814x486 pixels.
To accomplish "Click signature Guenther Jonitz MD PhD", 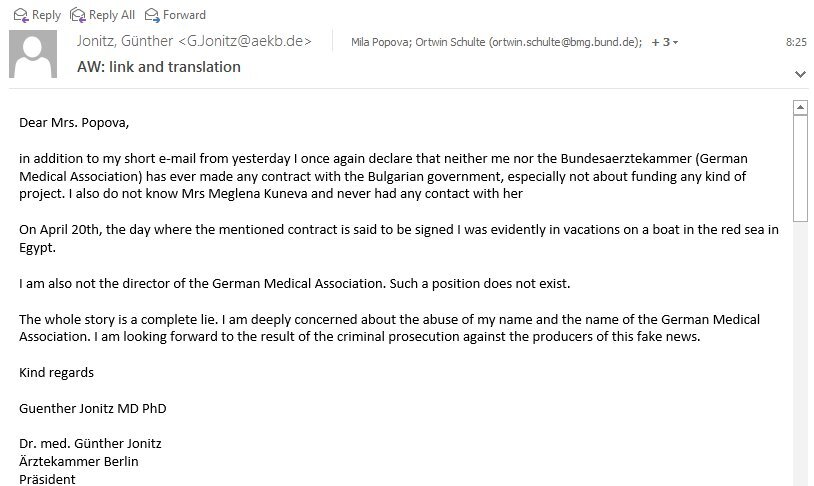I will coord(93,409).
